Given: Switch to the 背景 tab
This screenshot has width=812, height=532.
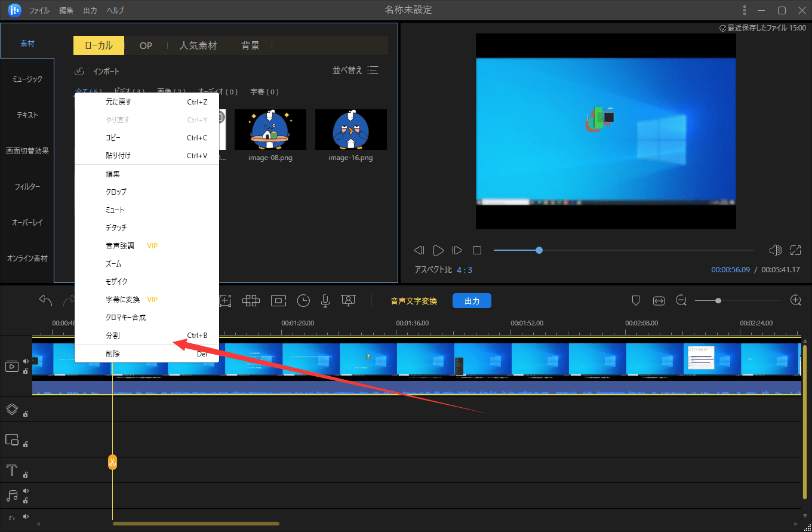Looking at the screenshot, I should 250,45.
